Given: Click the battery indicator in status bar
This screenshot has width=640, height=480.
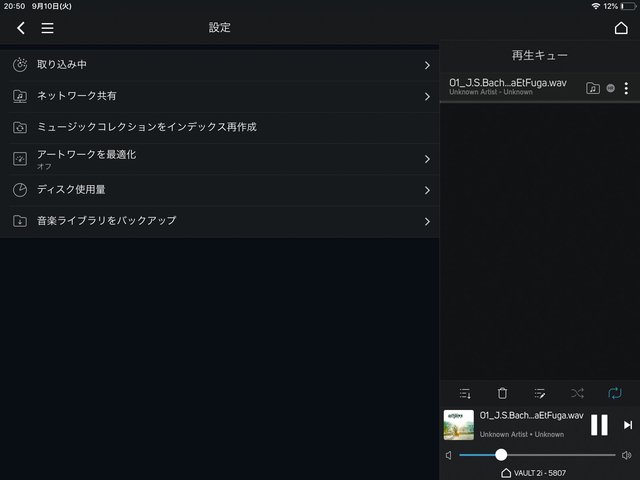Looking at the screenshot, I should (629, 6).
